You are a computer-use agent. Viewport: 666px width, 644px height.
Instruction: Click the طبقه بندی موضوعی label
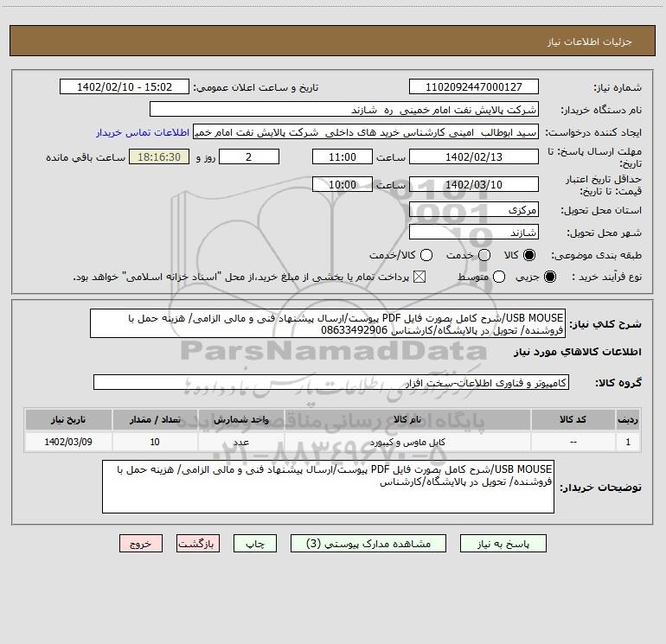coord(596,256)
